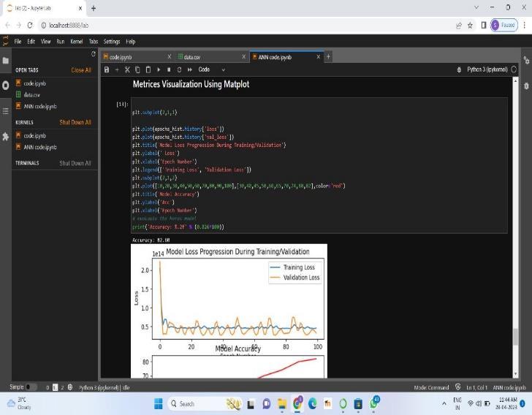Refresh the running sessions list
The image size is (532, 415).
click(94, 54)
